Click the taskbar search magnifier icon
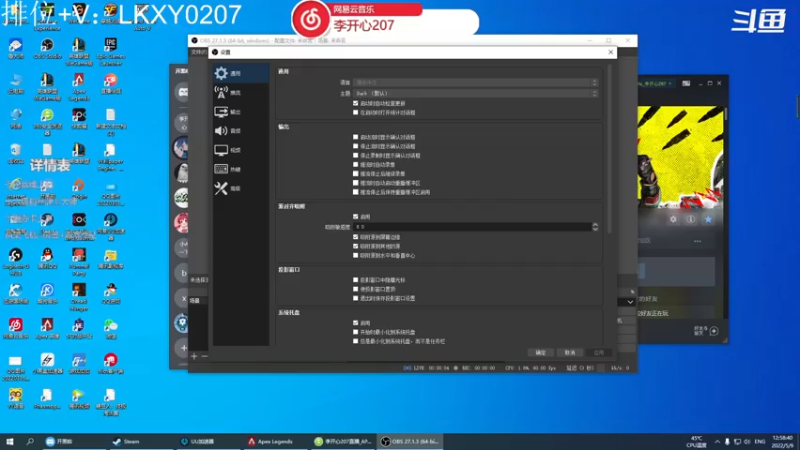 30,441
